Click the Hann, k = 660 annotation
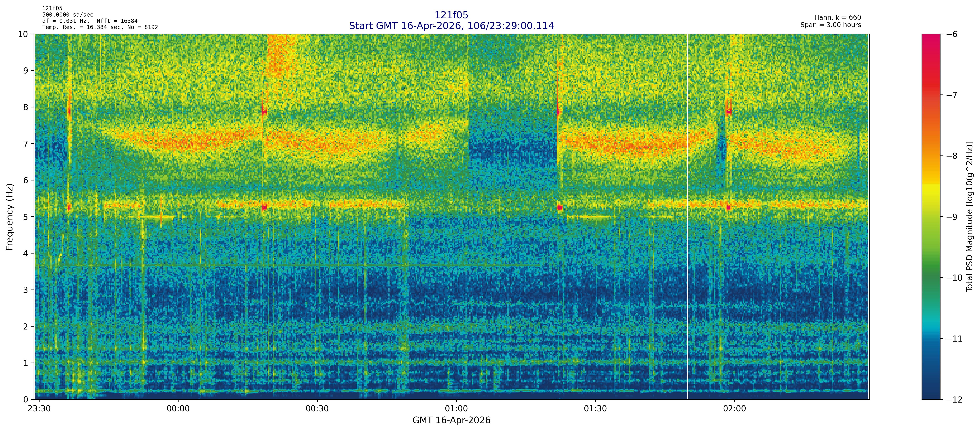Viewport: 980px width, 431px height. [837, 18]
